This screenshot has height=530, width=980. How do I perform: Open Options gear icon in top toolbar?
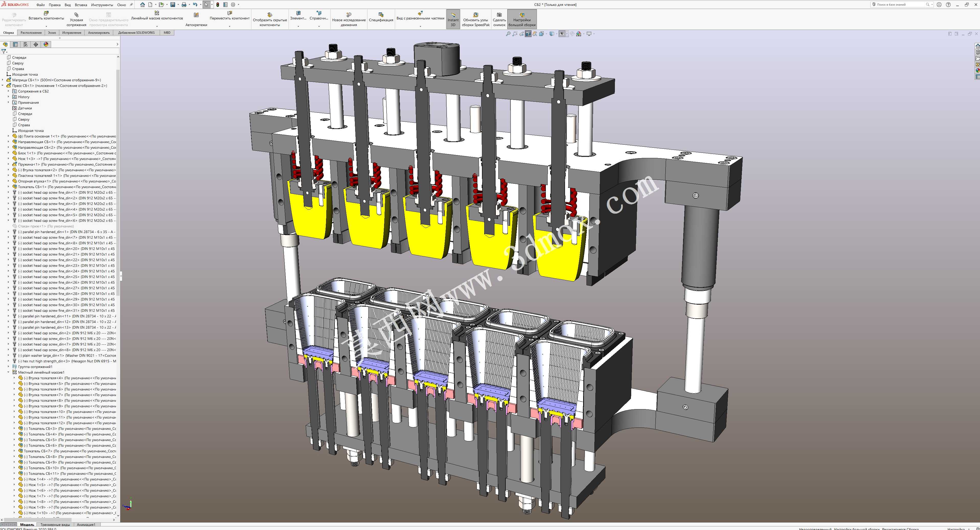point(233,5)
